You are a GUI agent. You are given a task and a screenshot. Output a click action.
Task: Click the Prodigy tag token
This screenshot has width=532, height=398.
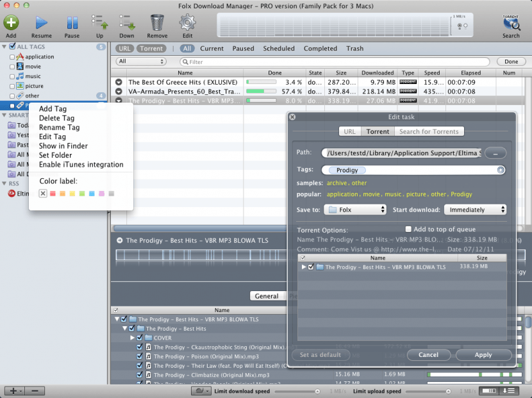pyautogui.click(x=347, y=170)
